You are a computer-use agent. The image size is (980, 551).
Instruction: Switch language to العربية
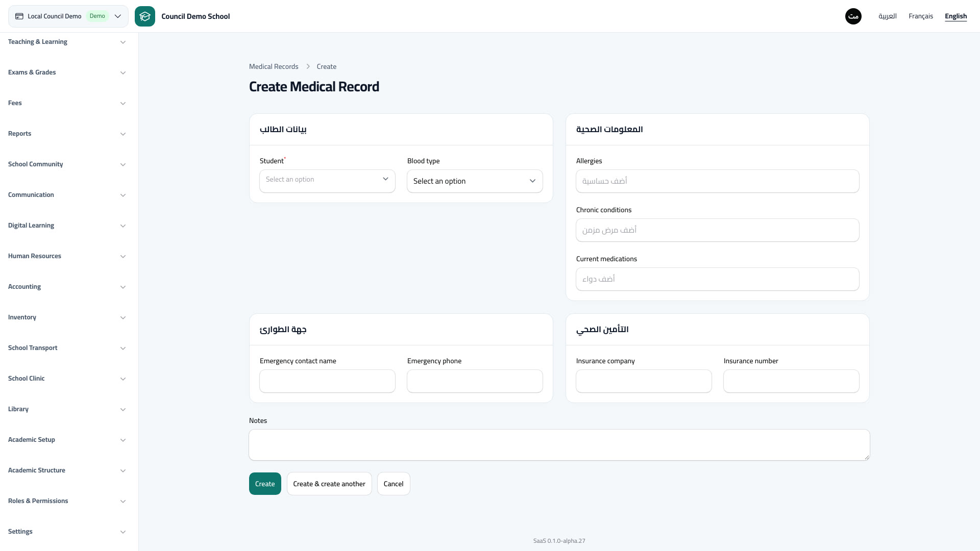pos(888,16)
